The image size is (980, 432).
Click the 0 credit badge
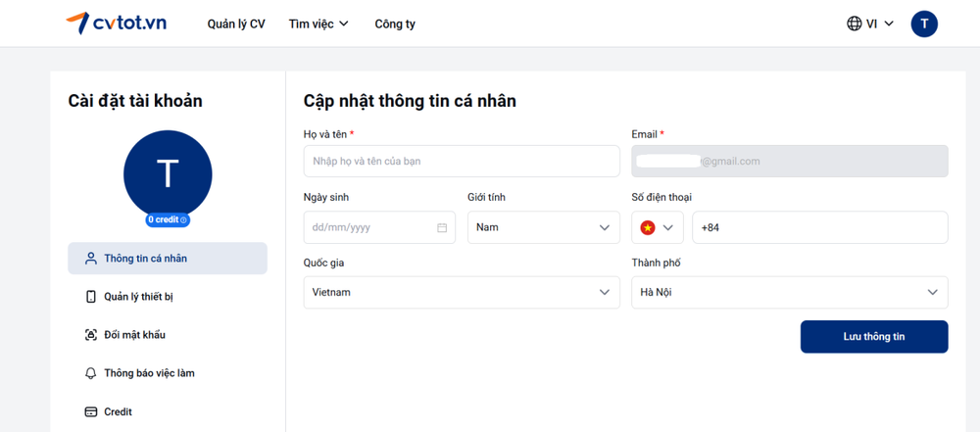[x=168, y=219]
